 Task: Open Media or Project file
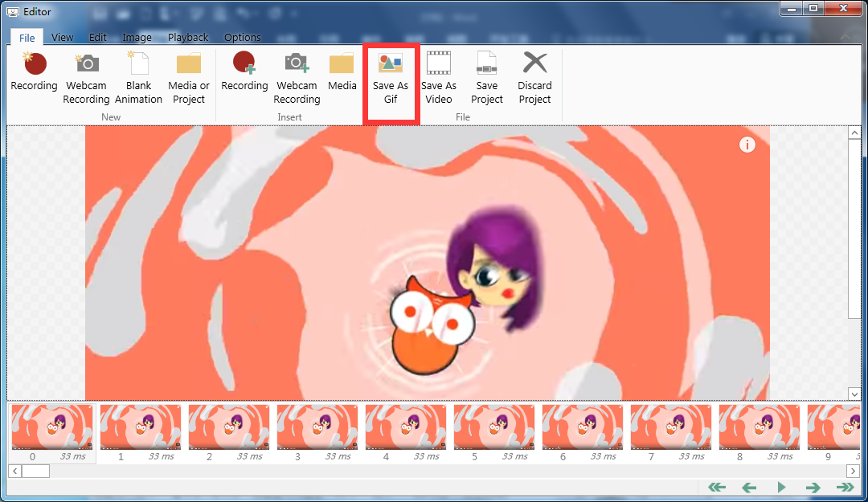pyautogui.click(x=188, y=64)
